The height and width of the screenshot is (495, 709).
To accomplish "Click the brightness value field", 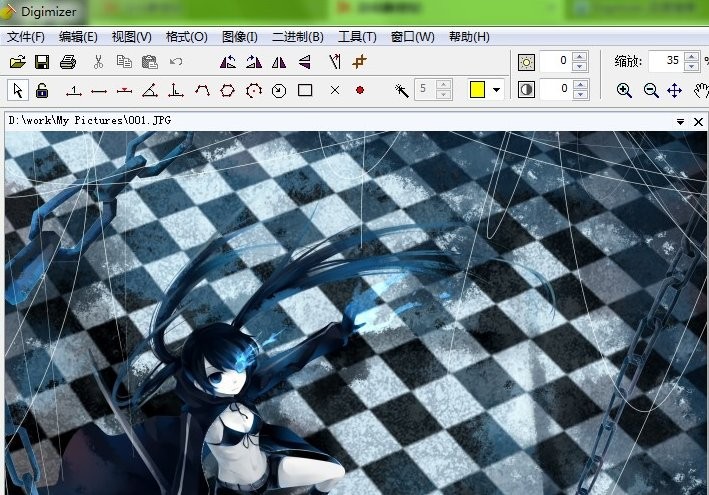I will pyautogui.click(x=556, y=61).
